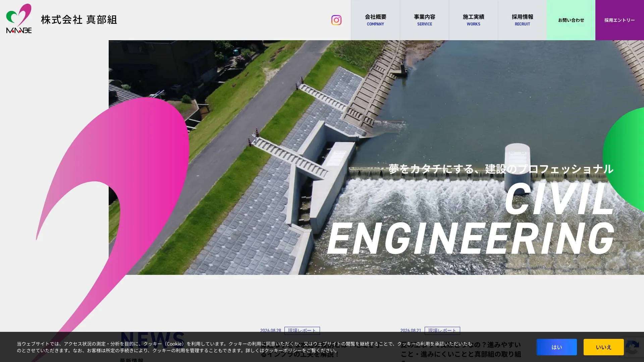The width and height of the screenshot is (644, 362).
Task: Click the 2026.08.21 news date
Action: tap(411, 330)
